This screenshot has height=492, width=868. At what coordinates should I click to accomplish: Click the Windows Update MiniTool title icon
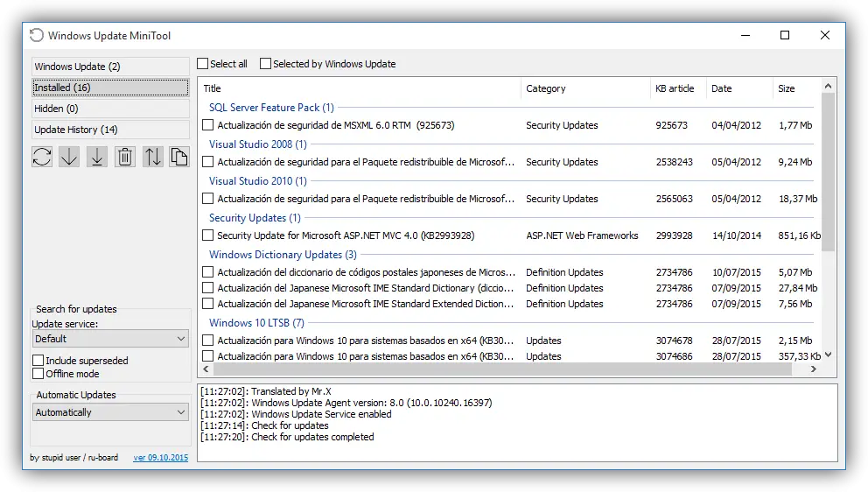coord(37,36)
